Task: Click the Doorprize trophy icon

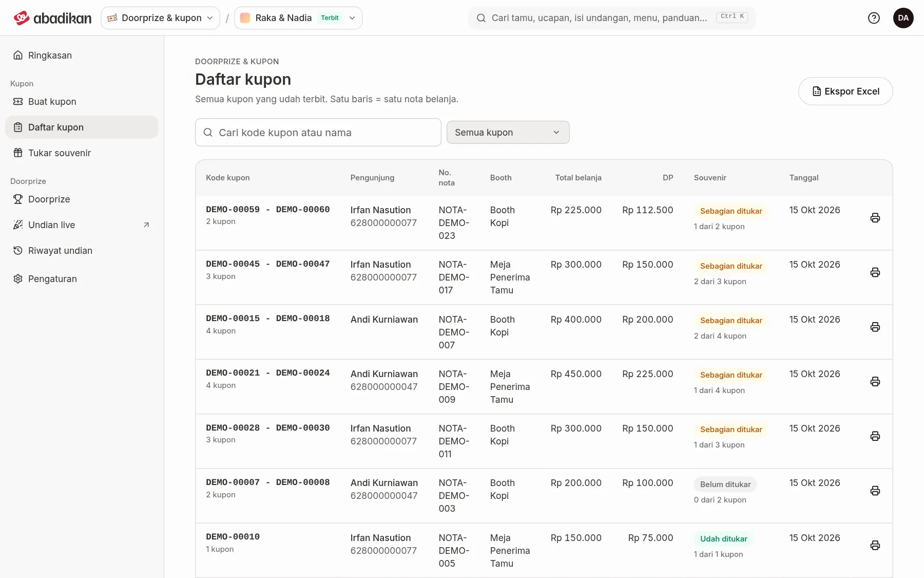Action: [x=18, y=199]
